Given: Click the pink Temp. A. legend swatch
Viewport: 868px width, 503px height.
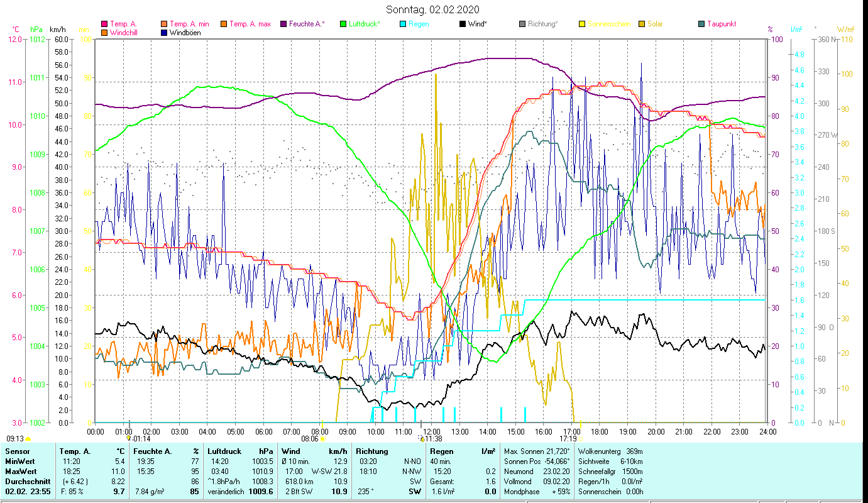Looking at the screenshot, I should tap(104, 25).
